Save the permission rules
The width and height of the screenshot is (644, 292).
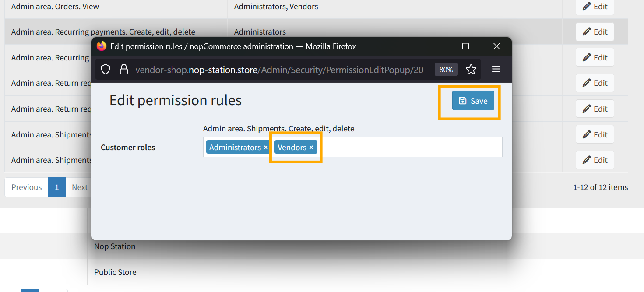473,101
